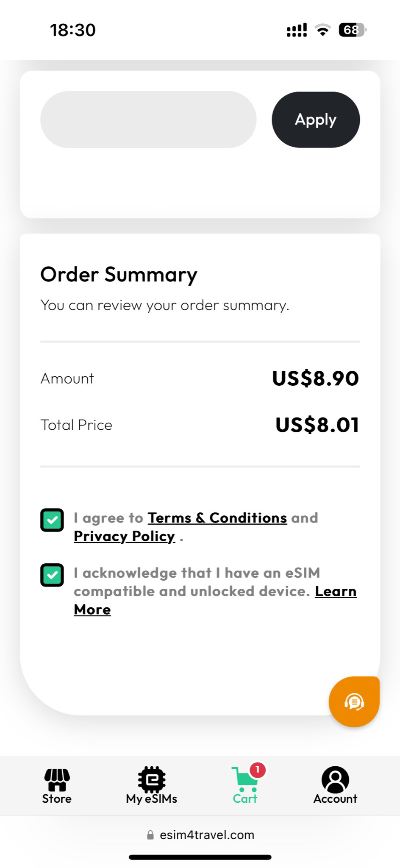Image resolution: width=400 pixels, height=868 pixels.
Task: Uncheck the eSIM compatible device checkbox
Action: point(52,575)
